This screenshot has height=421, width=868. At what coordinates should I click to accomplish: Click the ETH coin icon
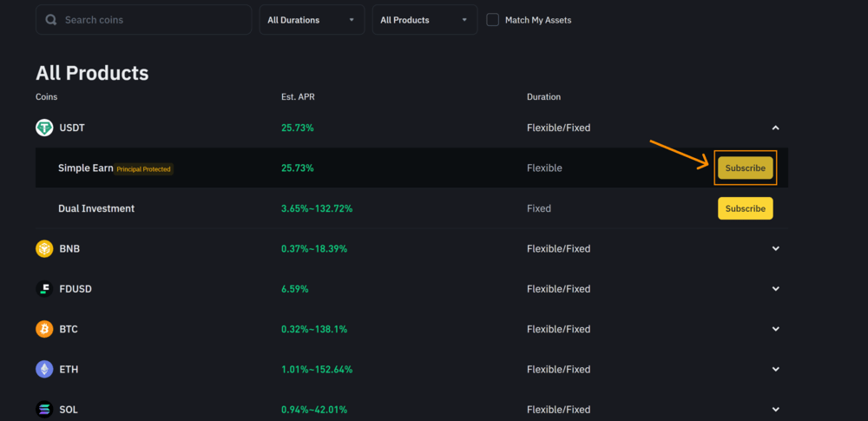click(44, 370)
